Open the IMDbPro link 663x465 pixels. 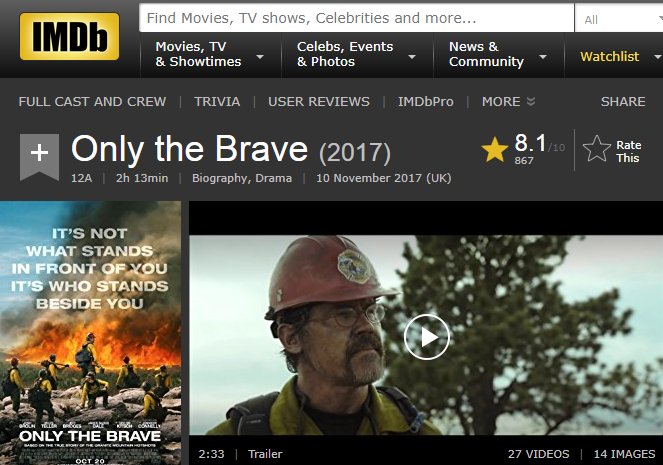point(425,101)
